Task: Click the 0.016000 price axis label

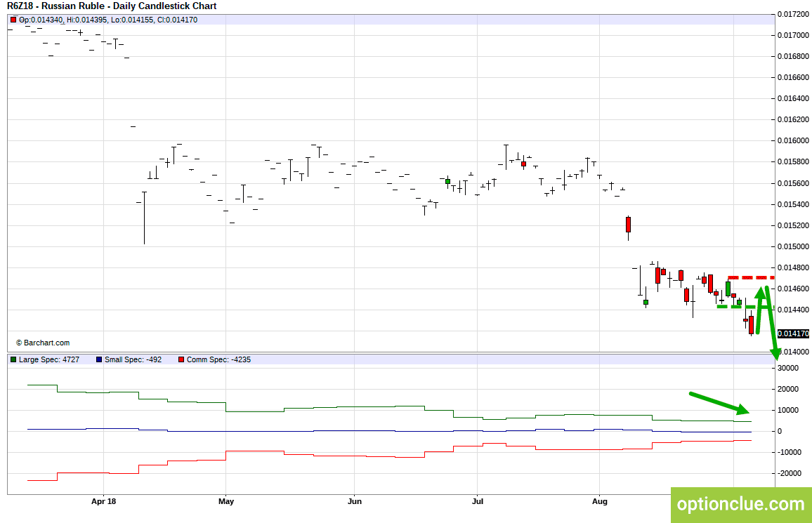Action: coord(793,140)
